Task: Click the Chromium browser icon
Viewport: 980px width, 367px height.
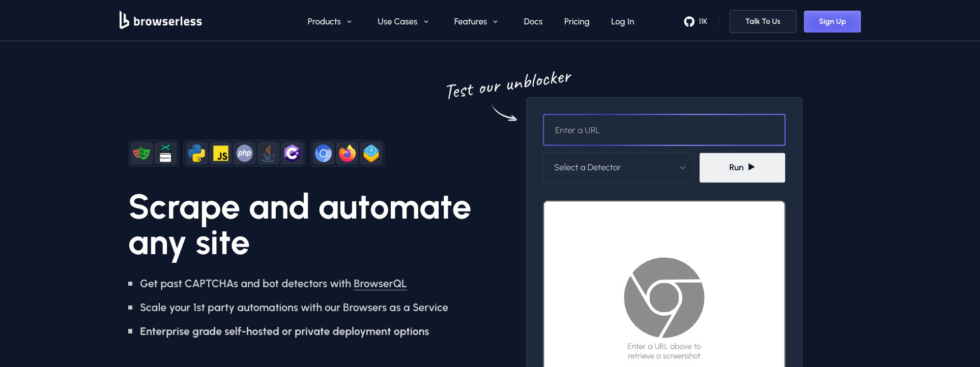Action: (x=323, y=153)
